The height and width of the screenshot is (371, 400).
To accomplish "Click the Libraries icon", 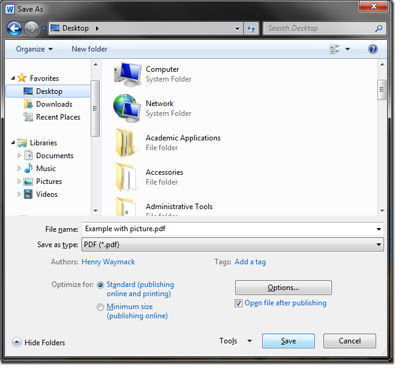I will click(x=22, y=143).
